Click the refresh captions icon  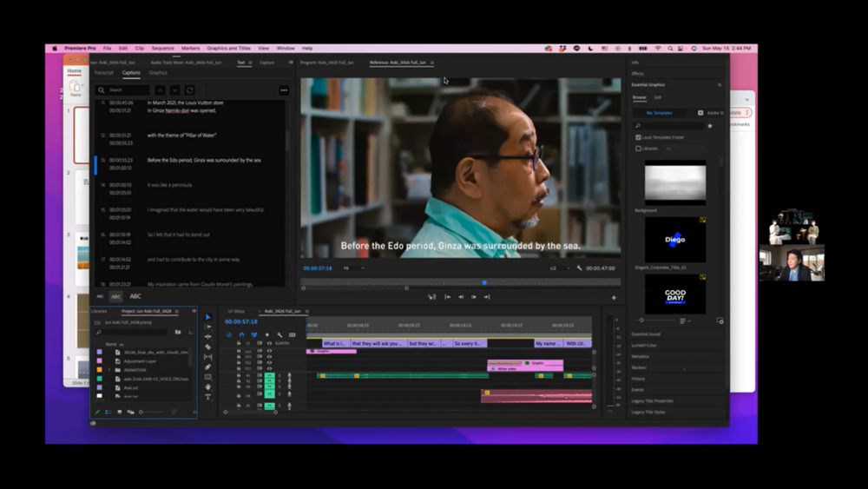(x=189, y=90)
